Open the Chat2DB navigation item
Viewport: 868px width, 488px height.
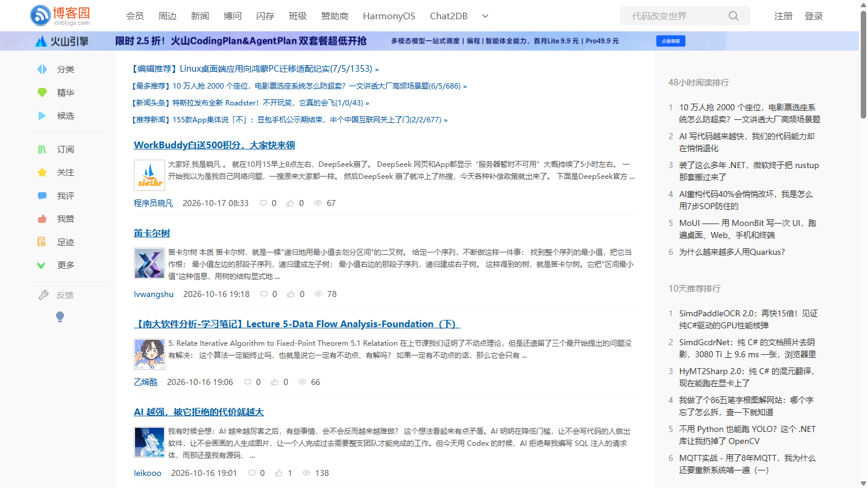click(x=448, y=16)
